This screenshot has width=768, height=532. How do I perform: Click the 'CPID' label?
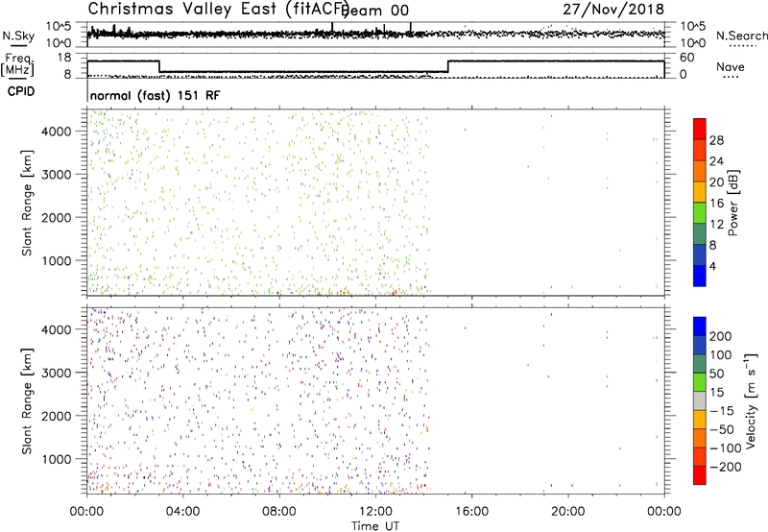coord(21,91)
